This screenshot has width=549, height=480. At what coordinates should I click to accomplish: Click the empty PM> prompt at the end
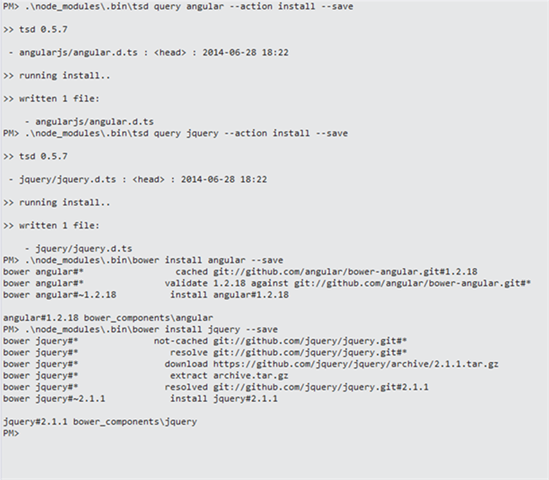11,433
